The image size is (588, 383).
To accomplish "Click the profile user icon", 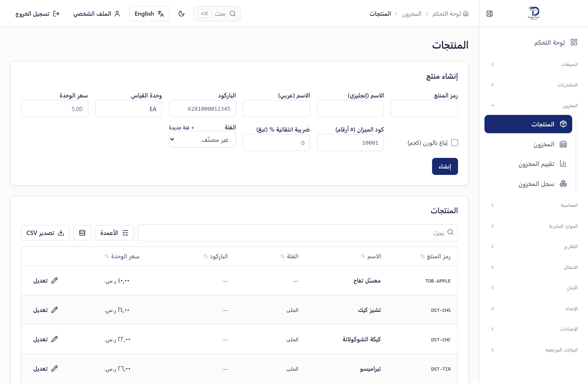I will point(117,14).
